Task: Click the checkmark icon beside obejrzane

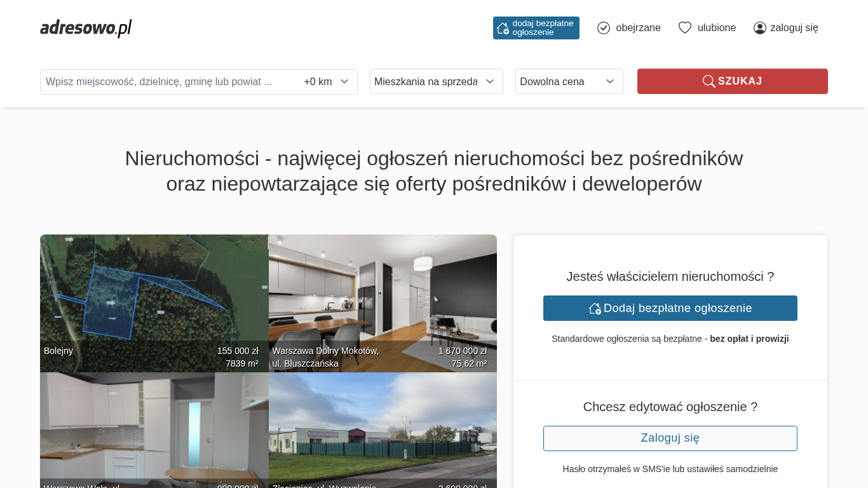Action: tap(604, 28)
